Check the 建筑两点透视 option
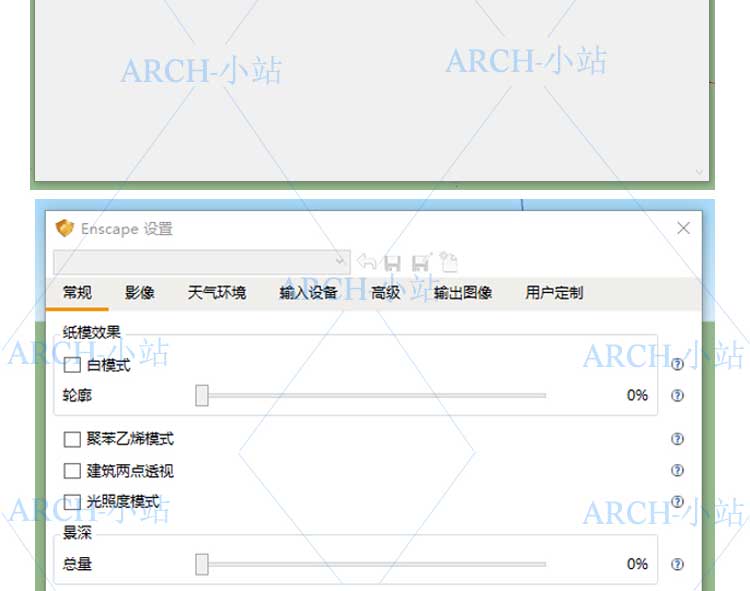 pyautogui.click(x=72, y=471)
